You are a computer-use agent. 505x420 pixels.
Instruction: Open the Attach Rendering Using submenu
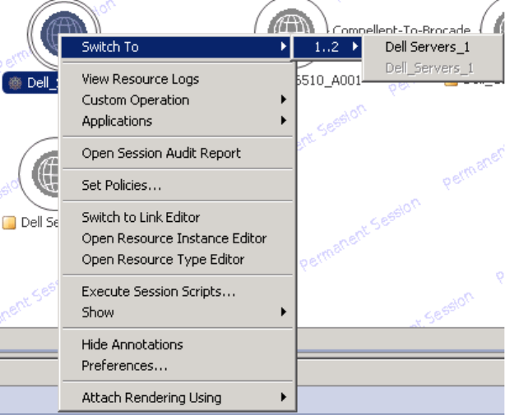[175, 398]
